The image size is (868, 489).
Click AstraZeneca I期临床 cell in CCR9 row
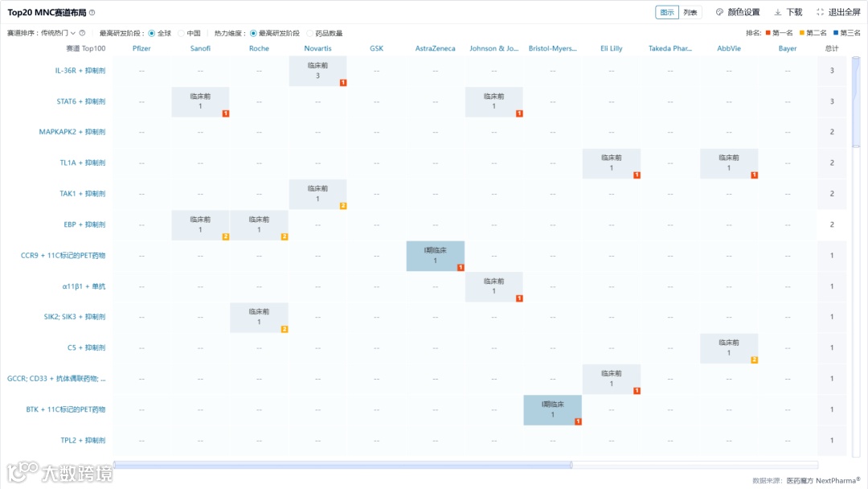pos(435,255)
